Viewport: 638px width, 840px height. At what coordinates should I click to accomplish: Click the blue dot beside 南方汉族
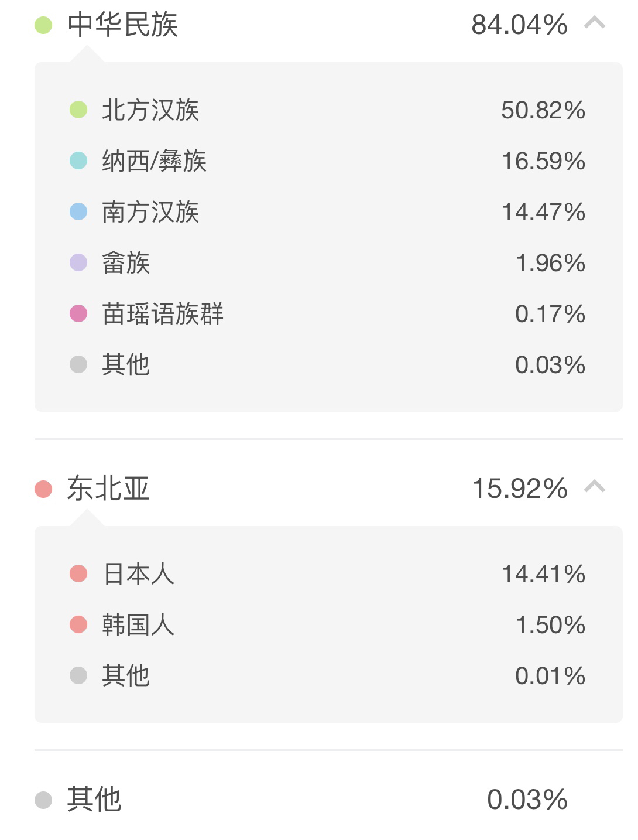tap(78, 211)
